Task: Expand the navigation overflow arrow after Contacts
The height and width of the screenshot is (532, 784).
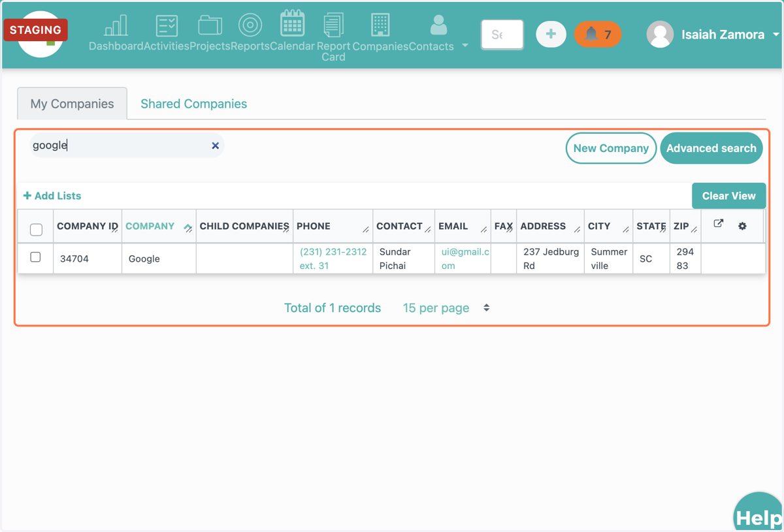Action: tap(465, 46)
